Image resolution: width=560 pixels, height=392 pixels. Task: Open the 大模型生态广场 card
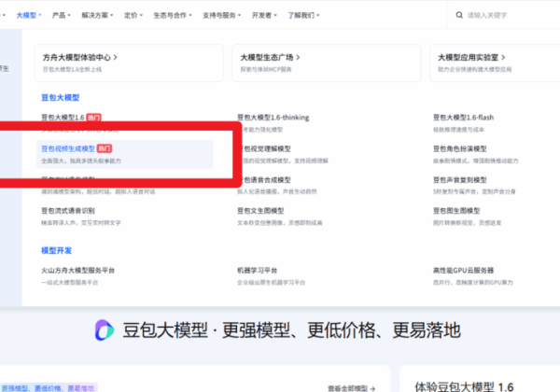327,63
